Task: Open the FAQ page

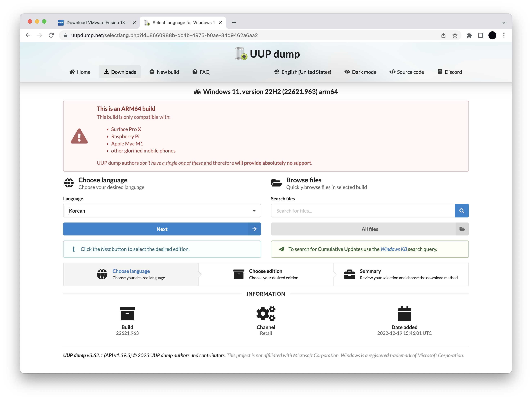Action: 201,72
